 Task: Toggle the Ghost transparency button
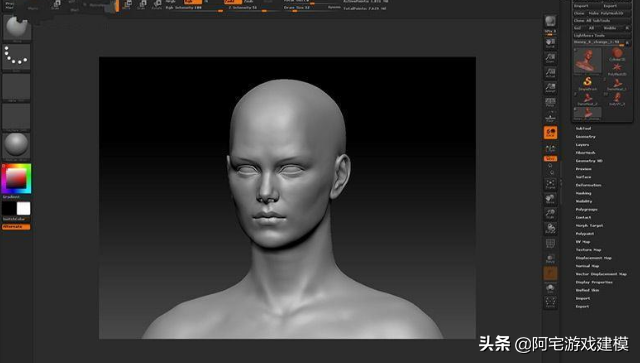[550, 273]
